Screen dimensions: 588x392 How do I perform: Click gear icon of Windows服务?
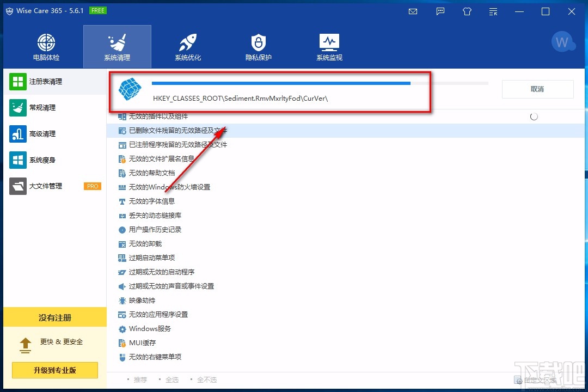click(x=122, y=329)
